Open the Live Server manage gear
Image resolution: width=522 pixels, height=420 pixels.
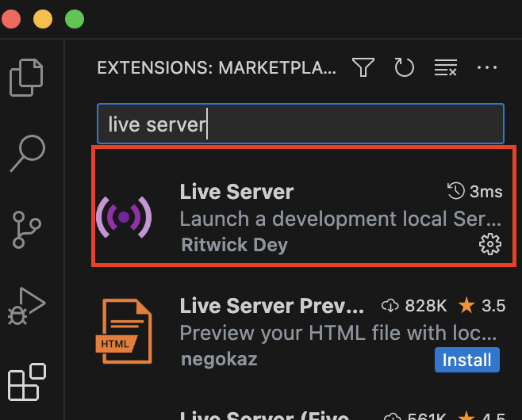[489, 244]
